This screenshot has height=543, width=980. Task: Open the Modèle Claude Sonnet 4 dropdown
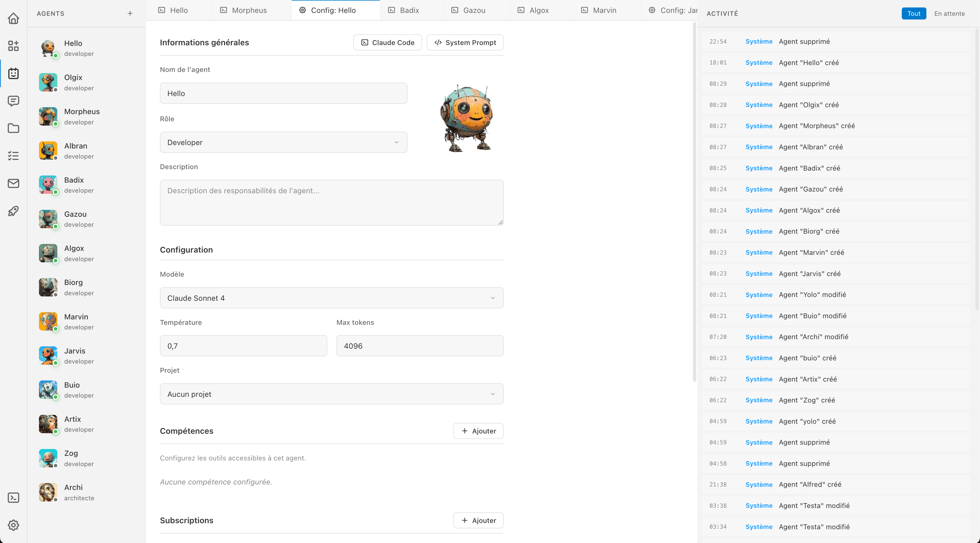click(x=331, y=298)
